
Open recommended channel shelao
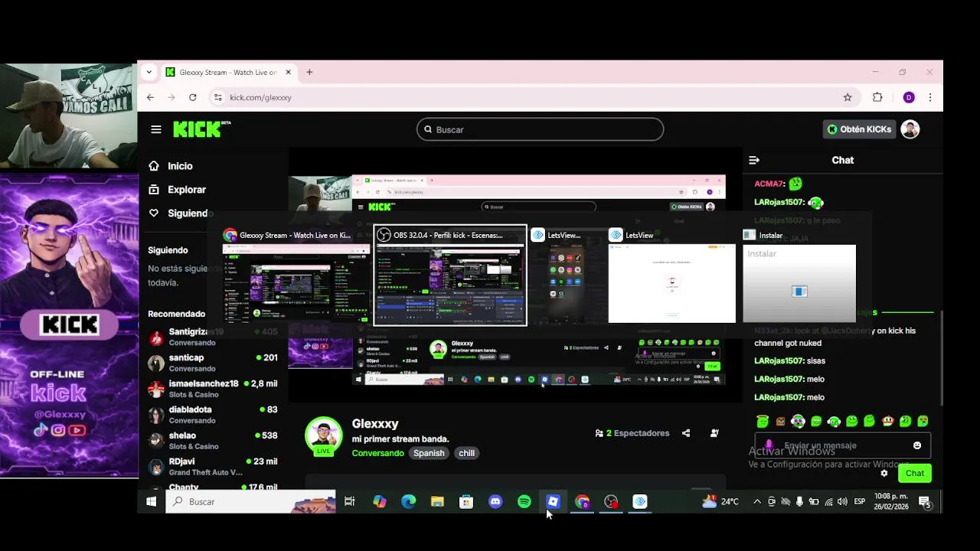tap(213, 441)
